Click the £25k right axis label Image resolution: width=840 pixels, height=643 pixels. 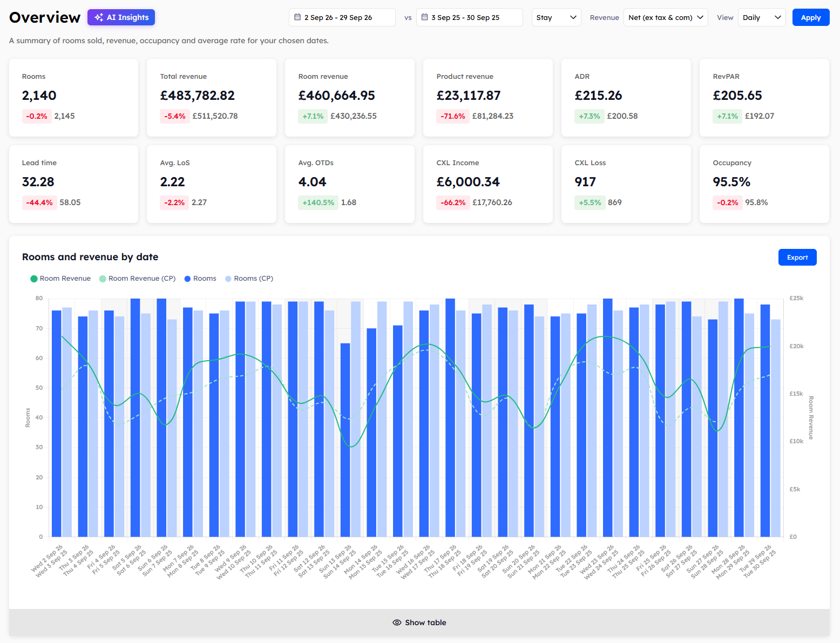[796, 298]
